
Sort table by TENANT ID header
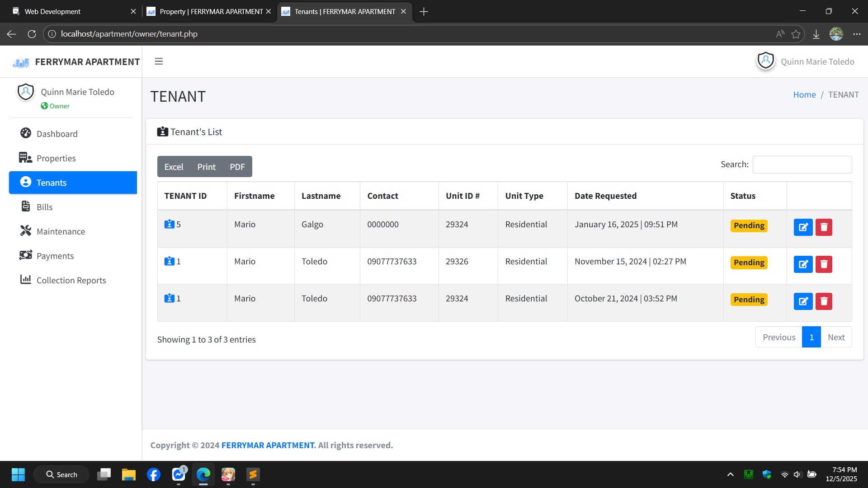[185, 196]
